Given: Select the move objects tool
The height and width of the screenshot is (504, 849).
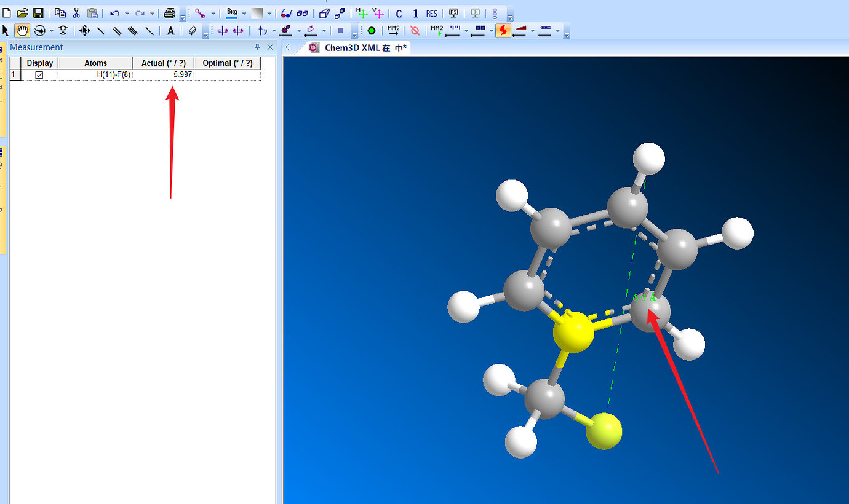Looking at the screenshot, I should tap(85, 30).
